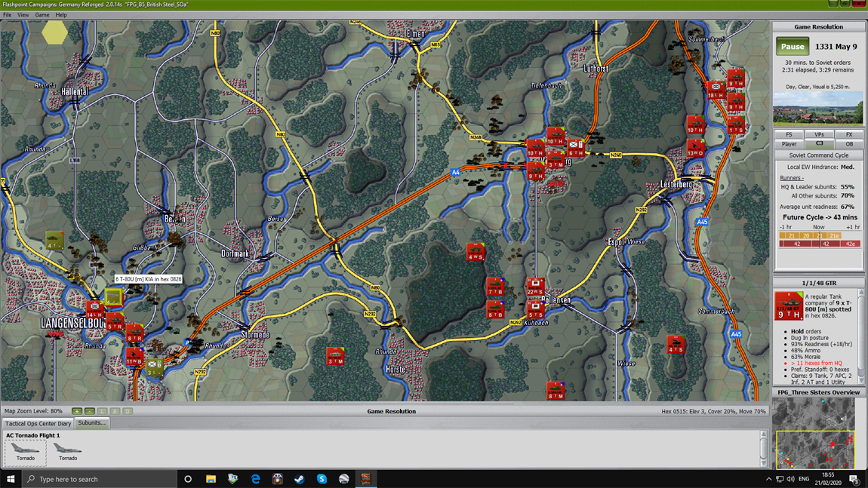This screenshot has width=868, height=488.
Task: Open Skype from the taskbar
Action: [322, 479]
